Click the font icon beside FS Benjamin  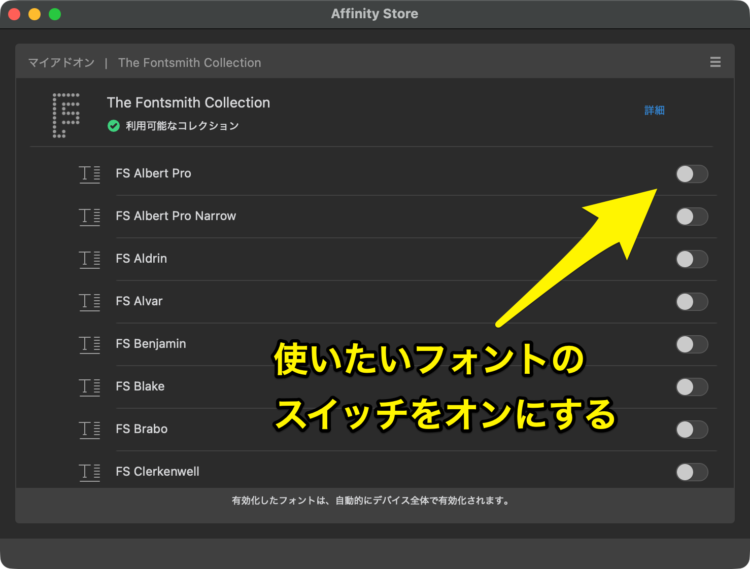click(90, 344)
